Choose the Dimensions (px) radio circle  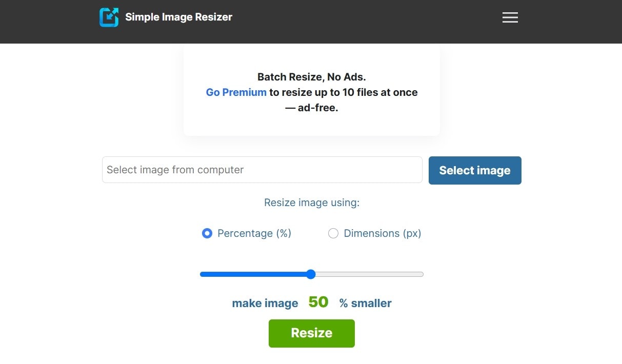333,234
